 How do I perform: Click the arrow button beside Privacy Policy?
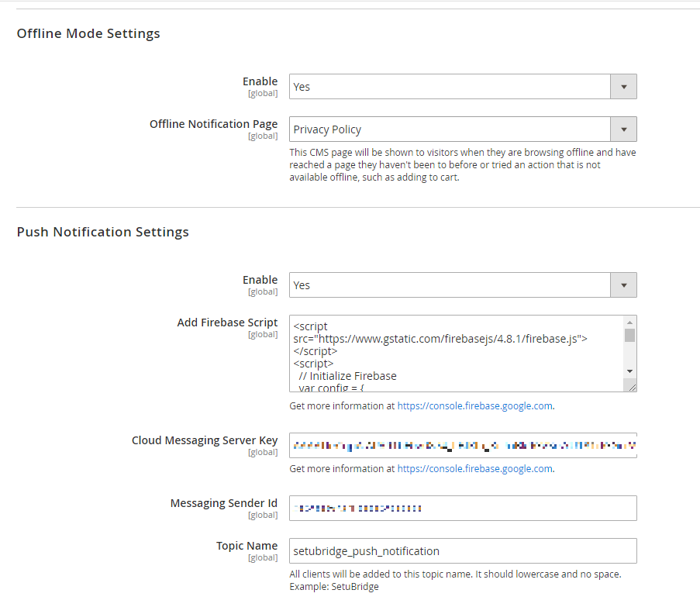[623, 129]
